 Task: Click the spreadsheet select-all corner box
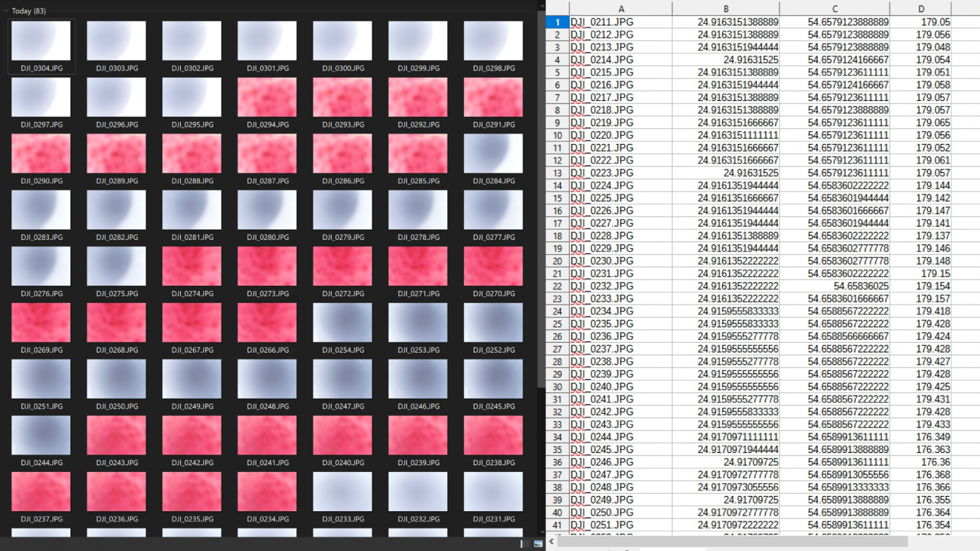pyautogui.click(x=557, y=9)
